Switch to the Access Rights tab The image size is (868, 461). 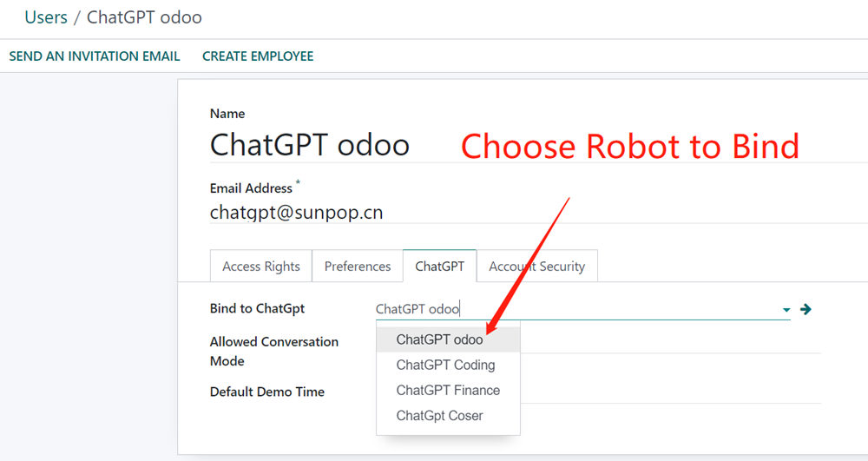click(x=261, y=267)
